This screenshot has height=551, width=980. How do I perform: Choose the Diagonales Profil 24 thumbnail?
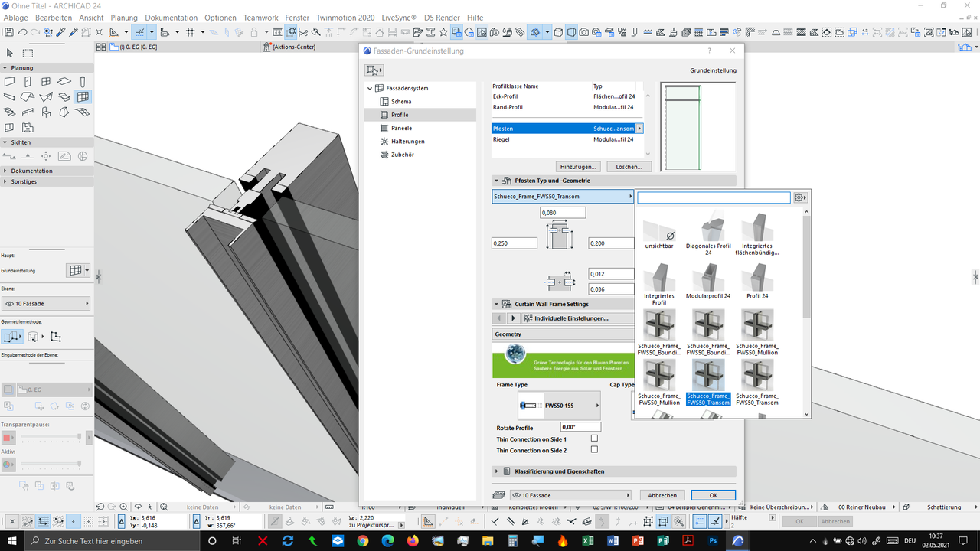(x=707, y=234)
